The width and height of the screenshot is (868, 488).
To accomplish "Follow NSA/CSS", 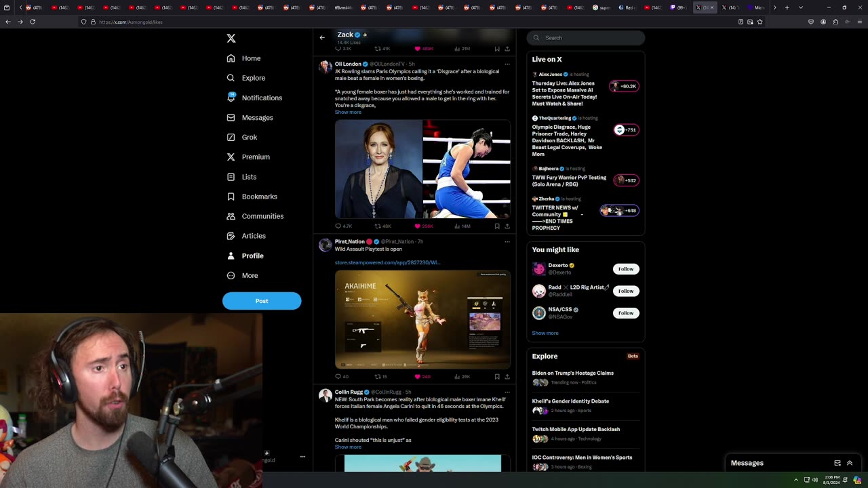I will [x=626, y=313].
